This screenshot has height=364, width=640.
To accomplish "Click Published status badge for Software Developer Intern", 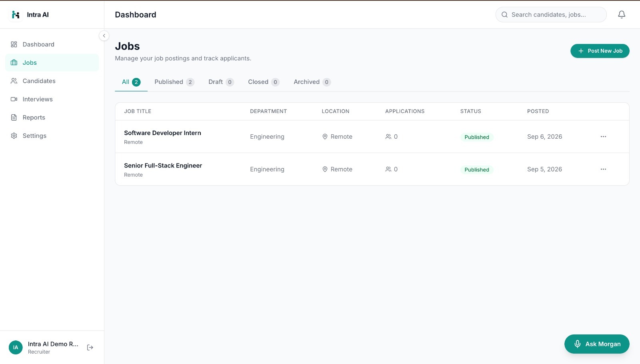I will pos(477,137).
